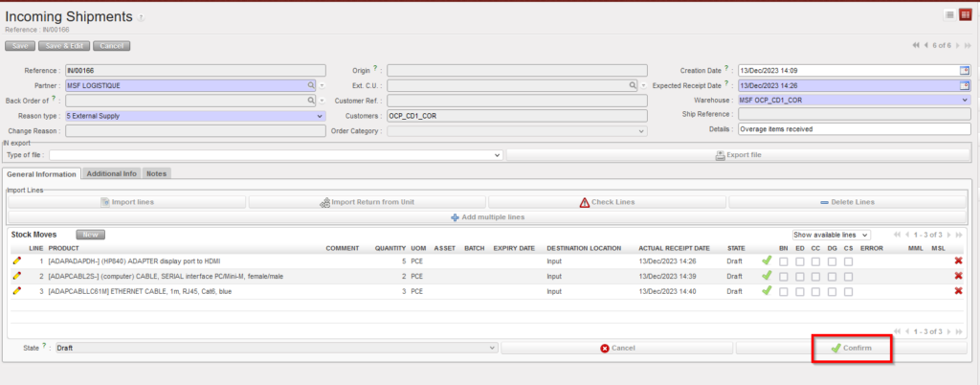This screenshot has width=980, height=385.
Task: Click the pencil edit icon on line 1
Action: (16, 260)
